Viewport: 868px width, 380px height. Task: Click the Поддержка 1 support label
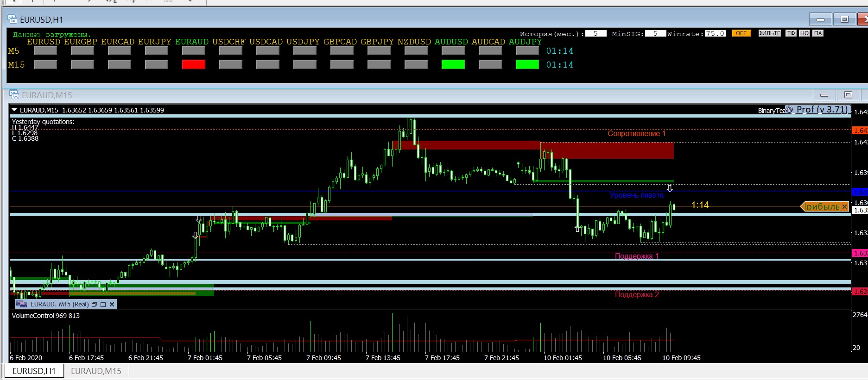pyautogui.click(x=637, y=256)
